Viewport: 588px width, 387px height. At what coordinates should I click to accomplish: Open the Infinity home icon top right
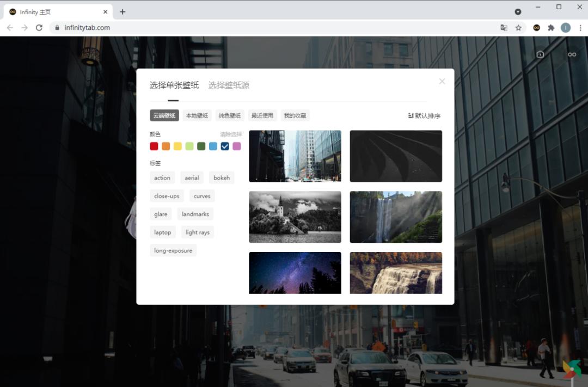pos(540,54)
